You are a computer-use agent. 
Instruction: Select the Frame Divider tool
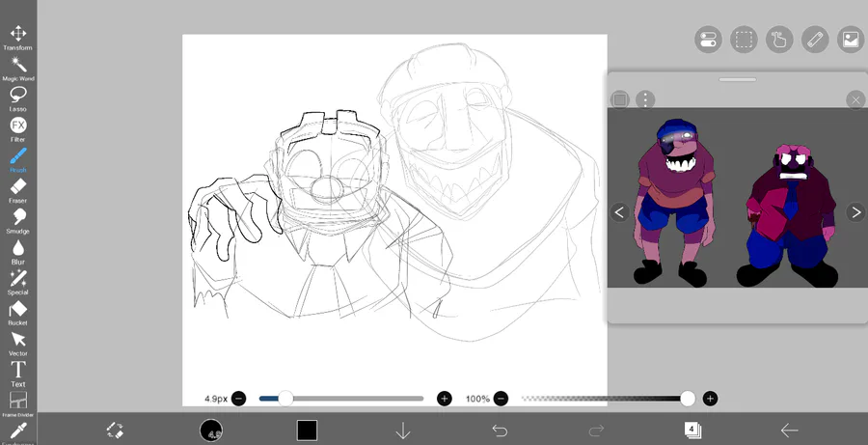(17, 404)
